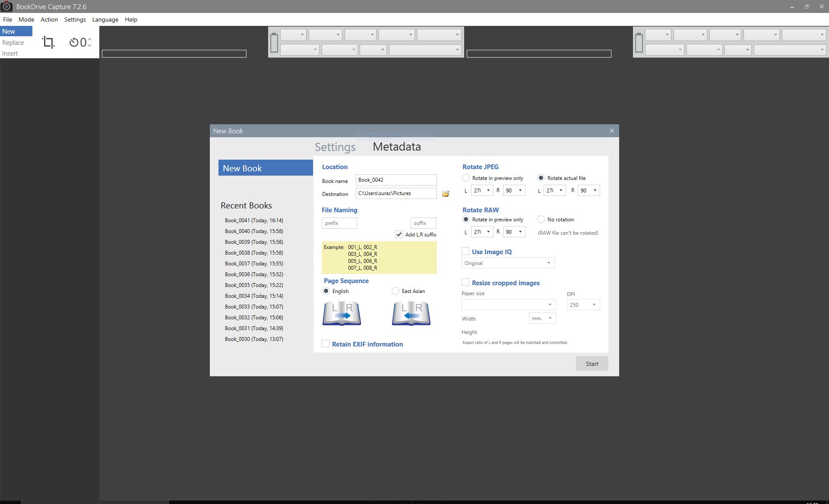829x504 pixels.
Task: Select No rotation for RAW files
Action: (x=540, y=220)
